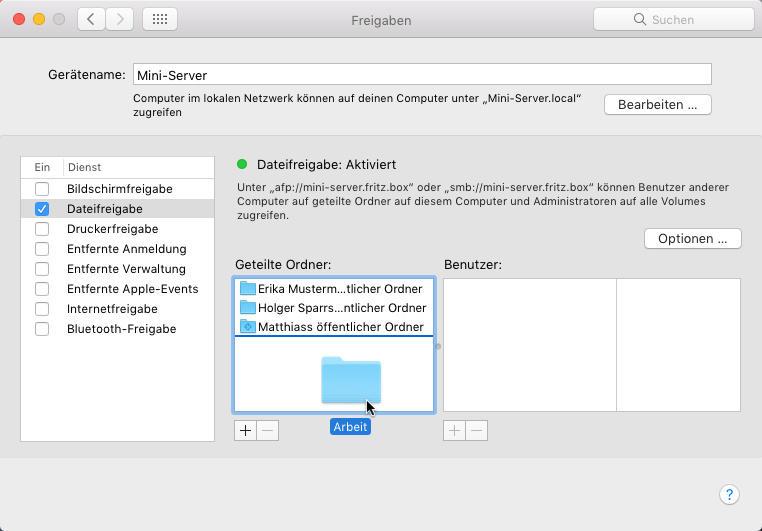Click the splitter handle between folder and user lists
762x531 pixels.
(438, 346)
